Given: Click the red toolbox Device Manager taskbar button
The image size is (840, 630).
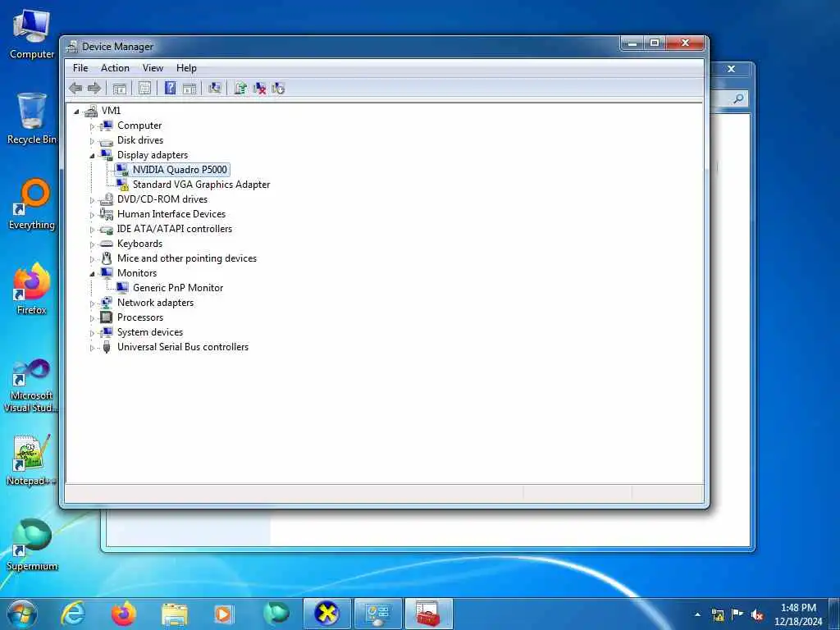Looking at the screenshot, I should [428, 614].
